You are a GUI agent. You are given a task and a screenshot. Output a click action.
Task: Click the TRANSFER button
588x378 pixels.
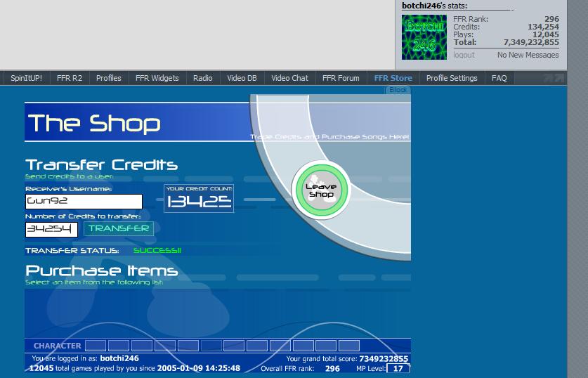point(119,229)
